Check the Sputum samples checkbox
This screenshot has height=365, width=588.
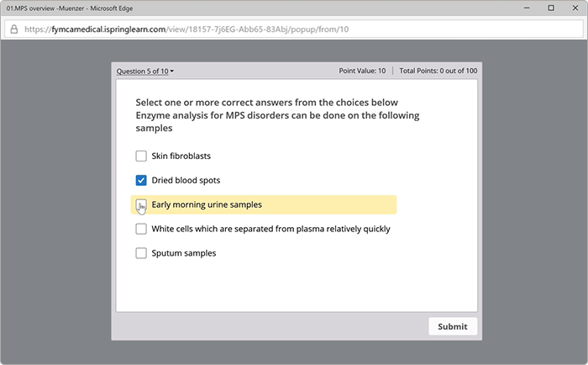pos(141,253)
